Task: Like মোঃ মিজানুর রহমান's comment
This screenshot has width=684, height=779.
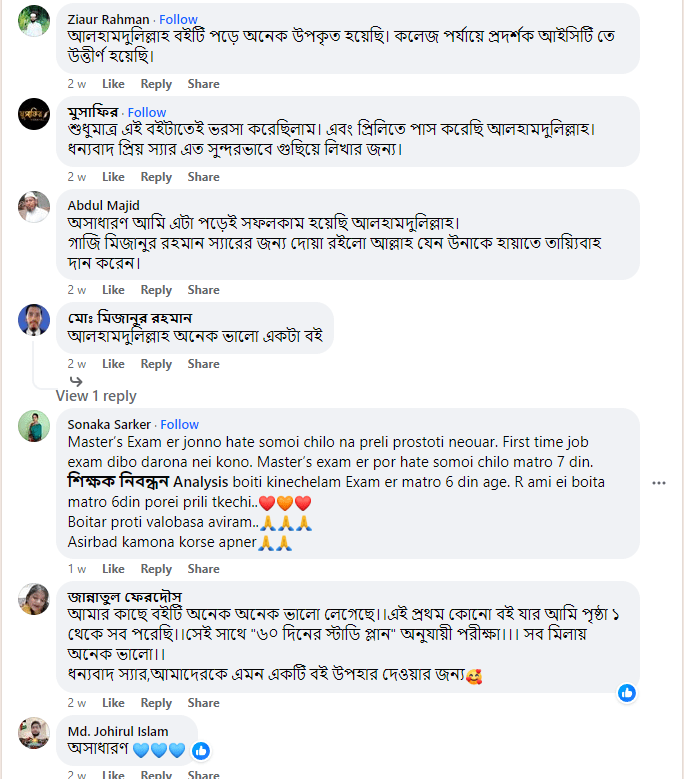Action: [113, 364]
